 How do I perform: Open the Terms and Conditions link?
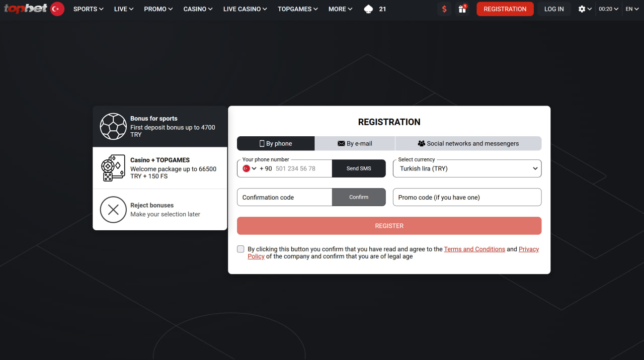[x=474, y=249]
